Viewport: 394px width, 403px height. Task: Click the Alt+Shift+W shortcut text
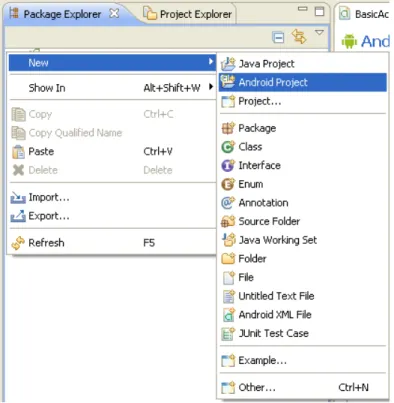(x=172, y=88)
